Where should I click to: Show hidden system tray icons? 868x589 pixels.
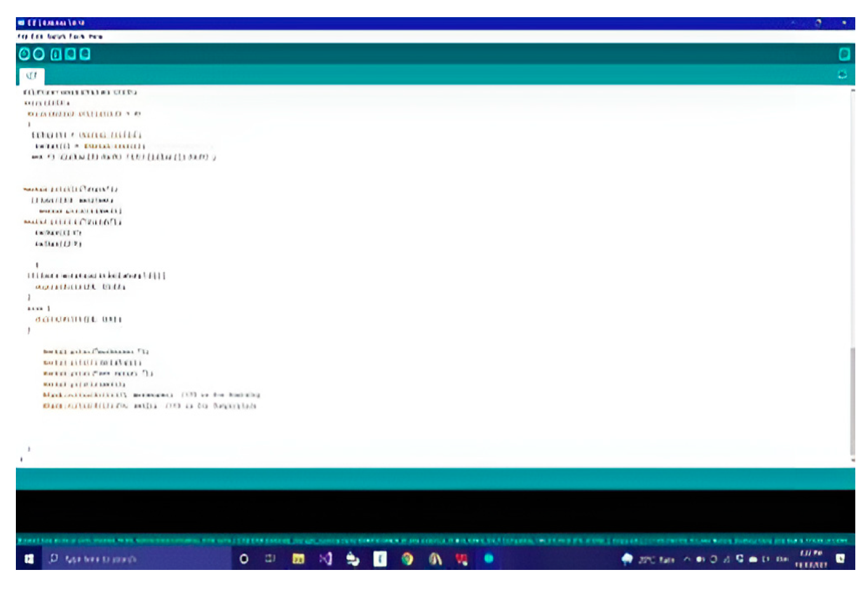(x=687, y=559)
